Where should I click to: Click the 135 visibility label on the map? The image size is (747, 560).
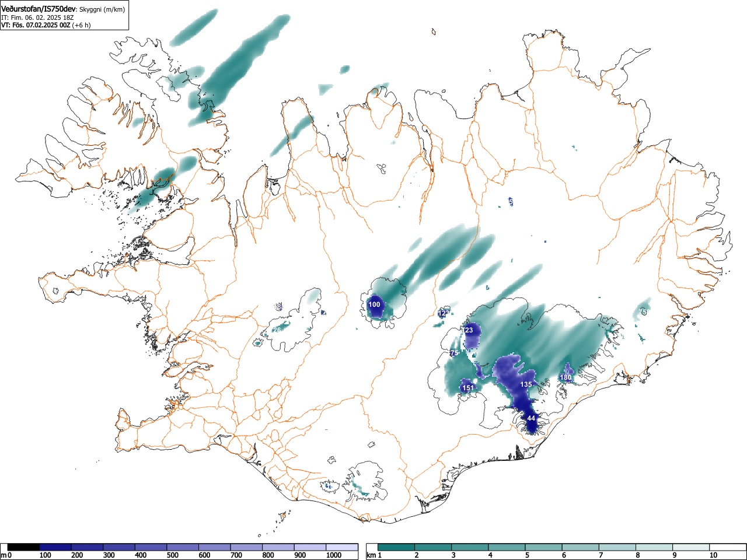coord(526,384)
